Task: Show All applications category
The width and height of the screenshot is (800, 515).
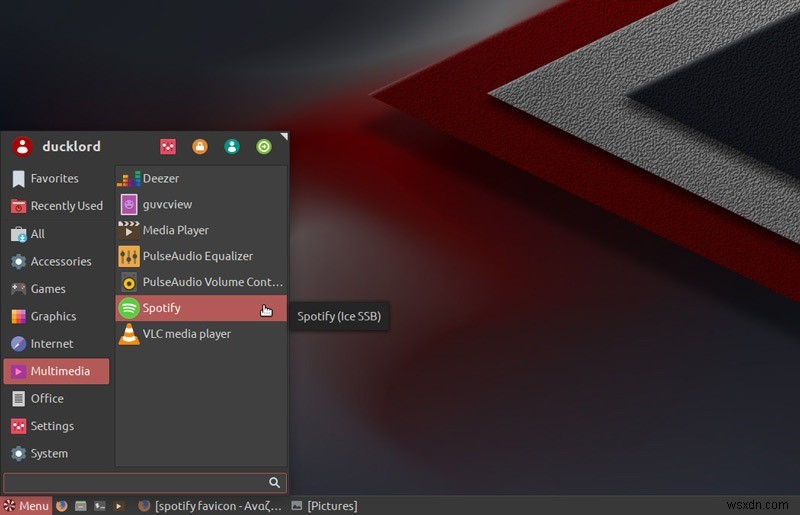Action: [x=56, y=234]
